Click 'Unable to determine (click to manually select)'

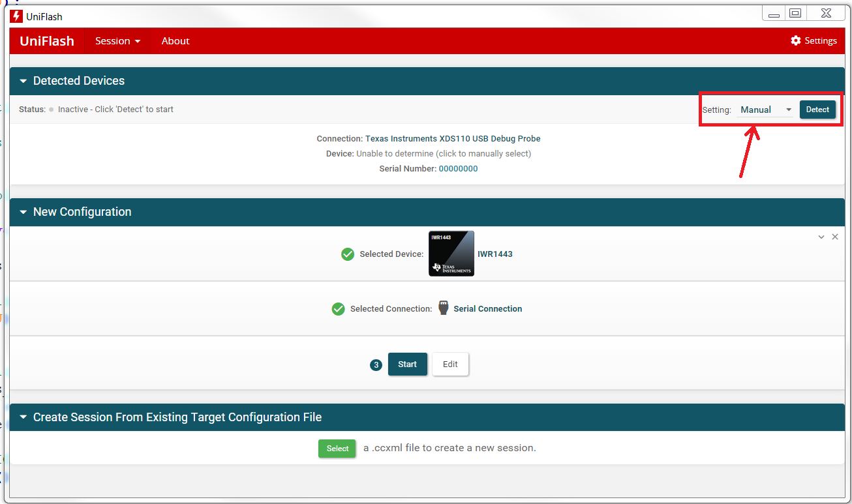444,154
